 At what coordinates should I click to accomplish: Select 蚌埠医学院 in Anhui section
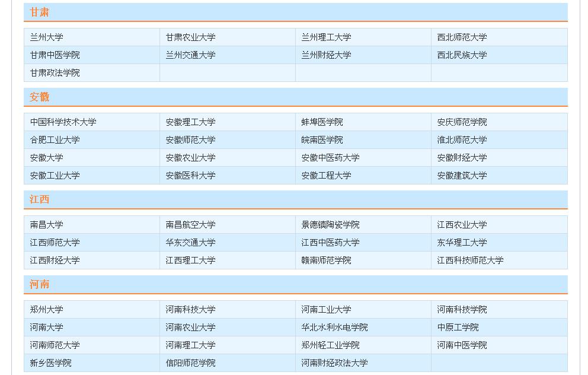pyautogui.click(x=322, y=122)
